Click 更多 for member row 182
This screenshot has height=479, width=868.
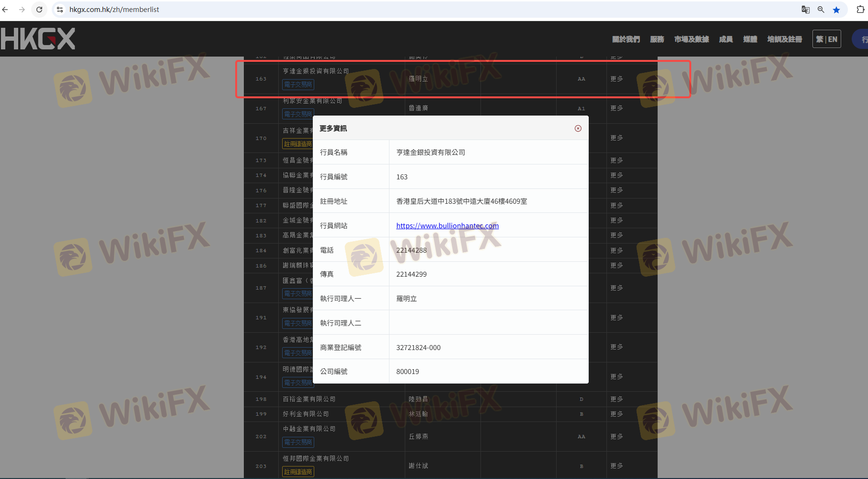(x=617, y=220)
